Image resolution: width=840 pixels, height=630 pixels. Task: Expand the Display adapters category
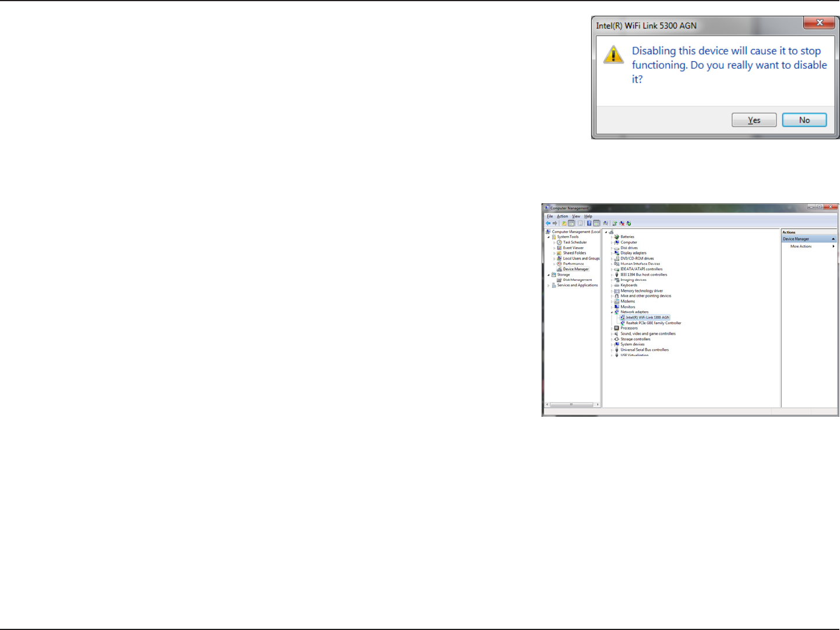(611, 254)
